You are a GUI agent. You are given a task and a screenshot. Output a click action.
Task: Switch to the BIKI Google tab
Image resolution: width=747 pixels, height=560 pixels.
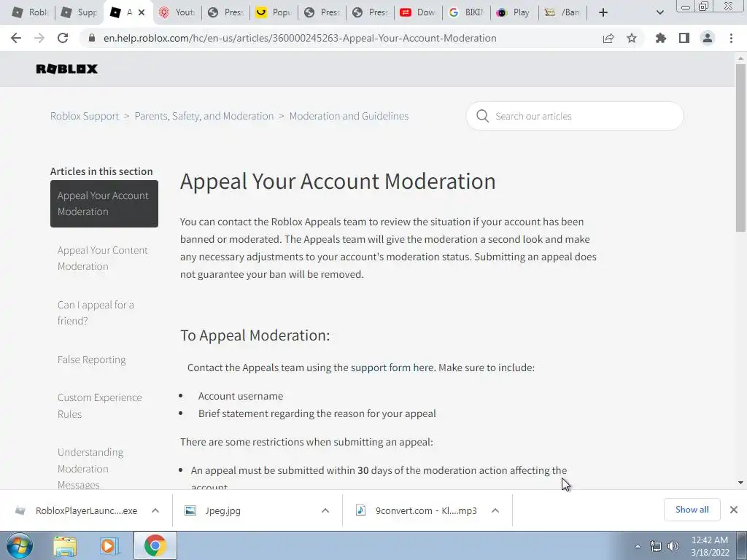point(466,12)
